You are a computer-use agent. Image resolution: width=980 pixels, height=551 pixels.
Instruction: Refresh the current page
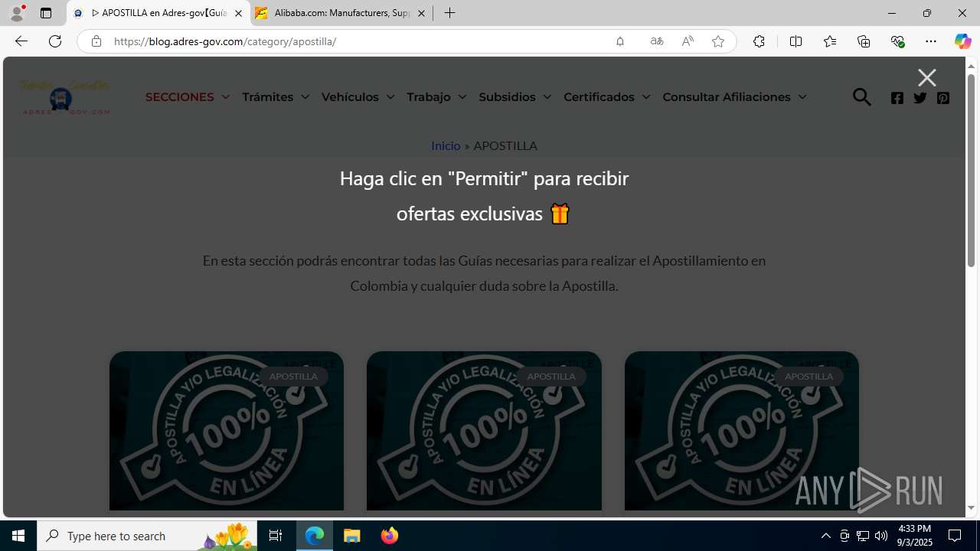pos(55,41)
